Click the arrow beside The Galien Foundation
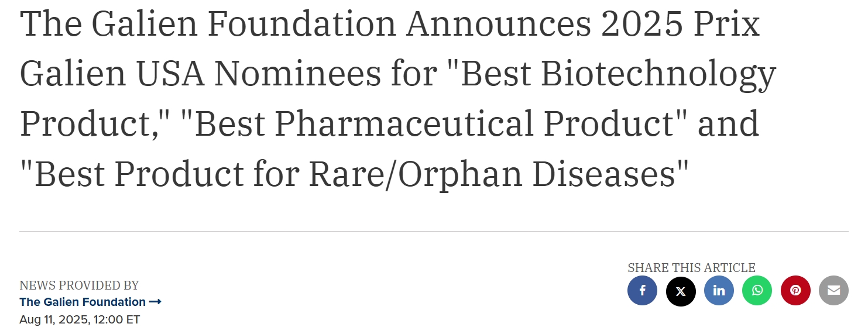This screenshot has height=334, width=868. click(155, 302)
